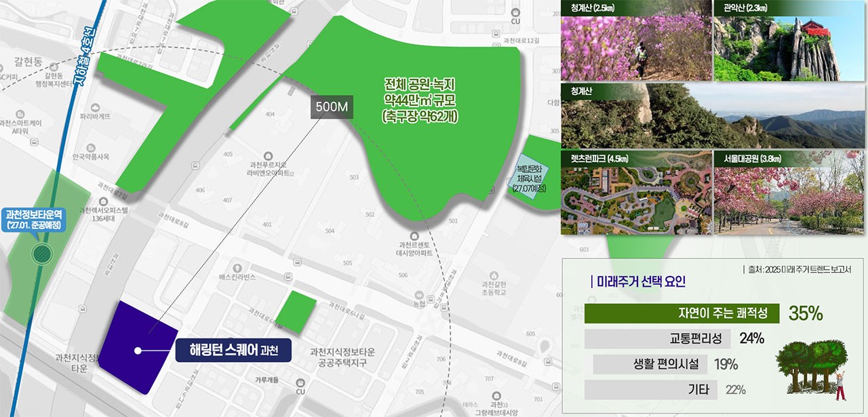Viewport: 868px width, 417px height.
Task: Click the 미래주거 선택 요인 heading
Action: pyautogui.click(x=642, y=281)
